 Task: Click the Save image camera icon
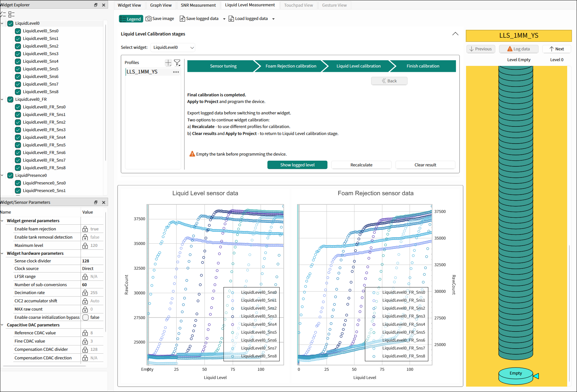coord(148,19)
